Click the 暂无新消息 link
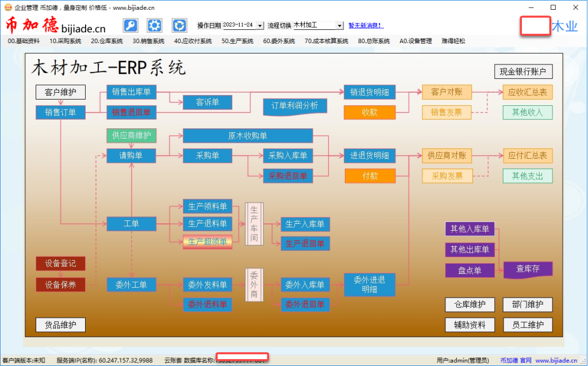Screen dimensions: 588x366 point(366,25)
